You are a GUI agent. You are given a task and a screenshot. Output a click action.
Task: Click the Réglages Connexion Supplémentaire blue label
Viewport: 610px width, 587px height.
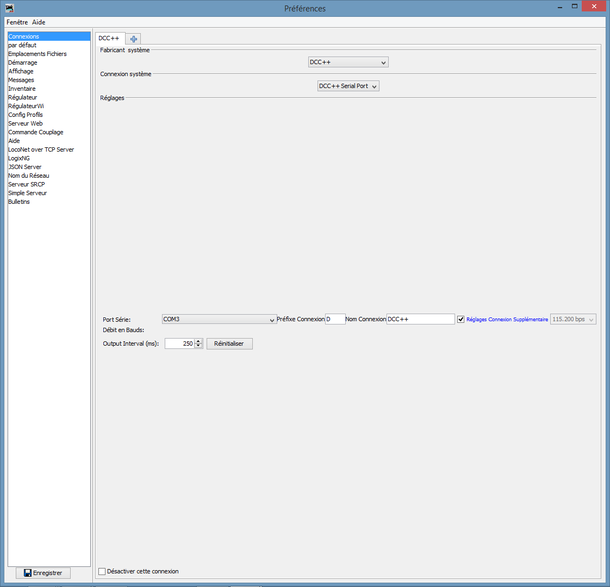pos(507,319)
